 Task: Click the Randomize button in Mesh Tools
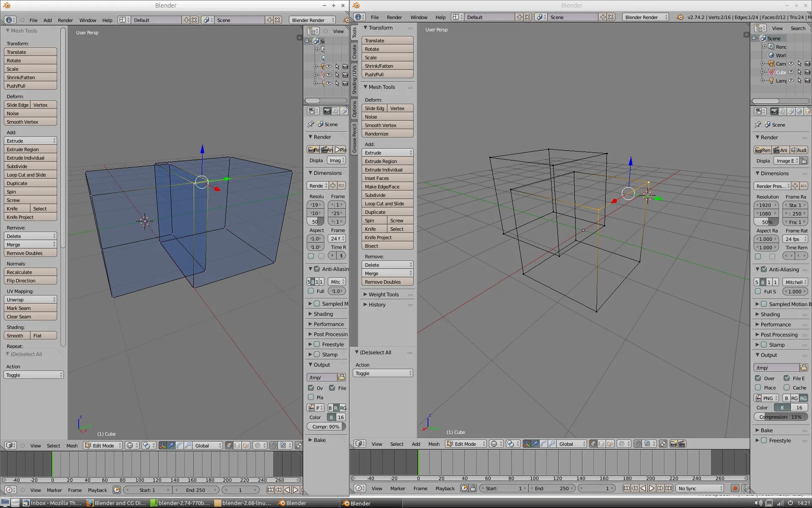[387, 134]
